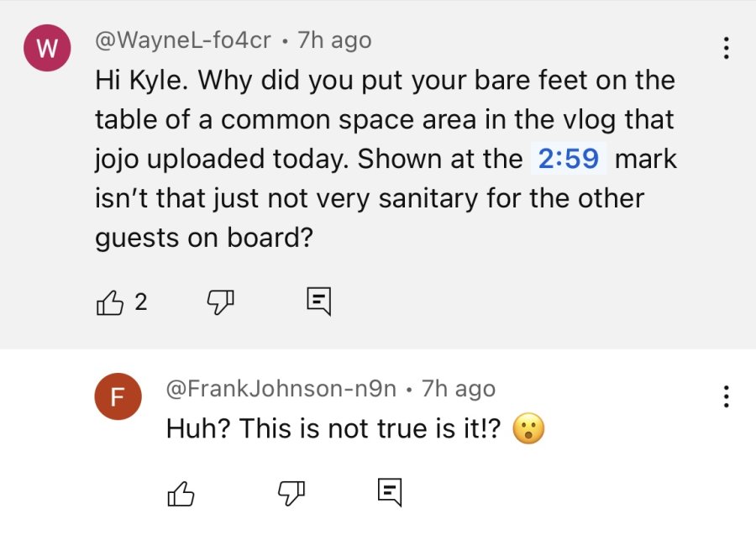Reply to FrankJohnson's comment via reply icon
The width and height of the screenshot is (756, 535).
tap(390, 492)
